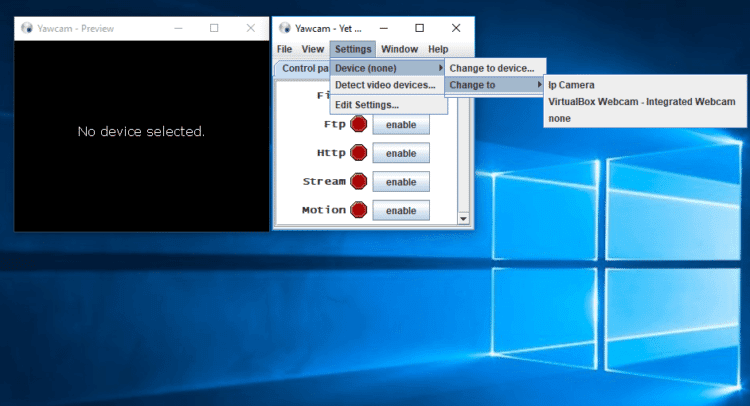Viewport: 750px width, 406px height.
Task: Switch to Control panel tab
Action: click(x=303, y=68)
